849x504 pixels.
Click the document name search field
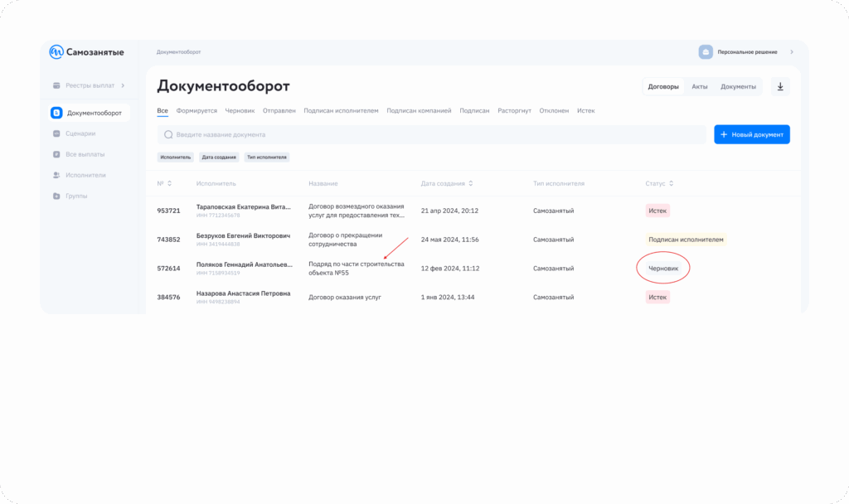click(x=431, y=134)
